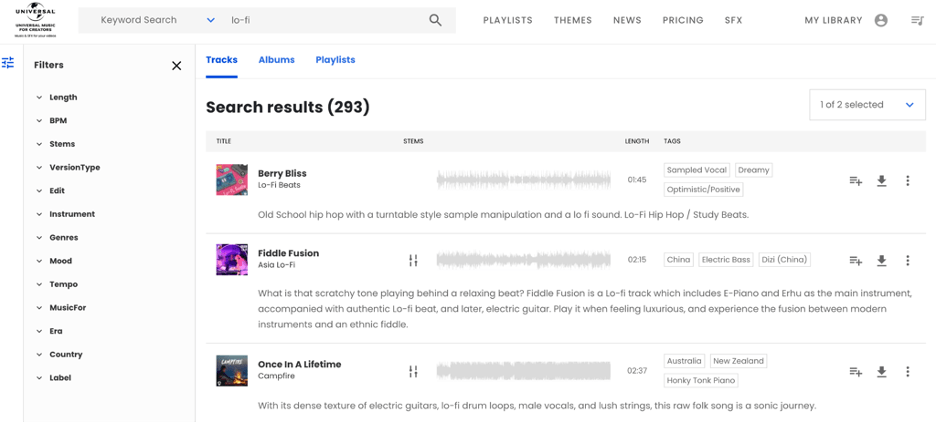Open the Asia Lo-Fi album link

point(277,264)
